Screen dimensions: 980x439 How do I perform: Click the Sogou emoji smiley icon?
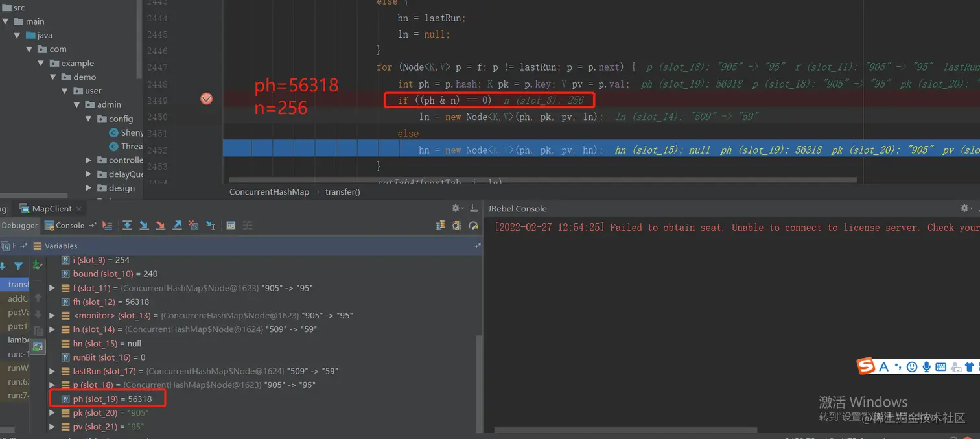coord(912,367)
